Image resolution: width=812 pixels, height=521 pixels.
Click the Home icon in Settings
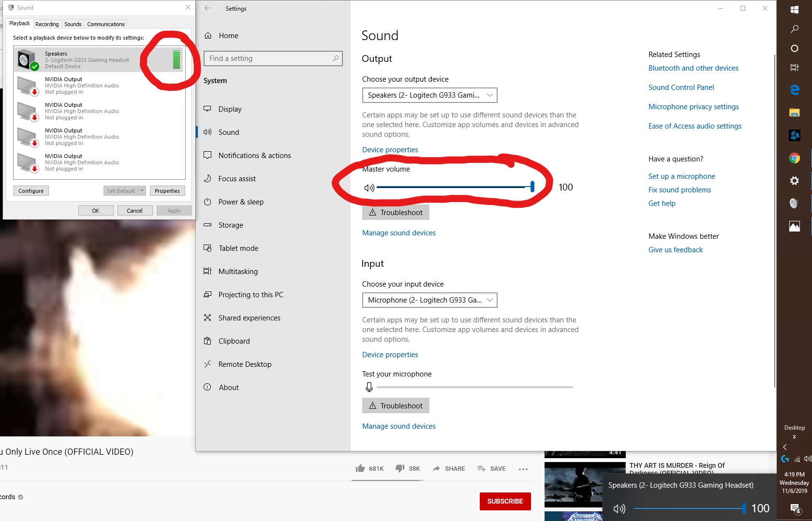[x=208, y=36]
